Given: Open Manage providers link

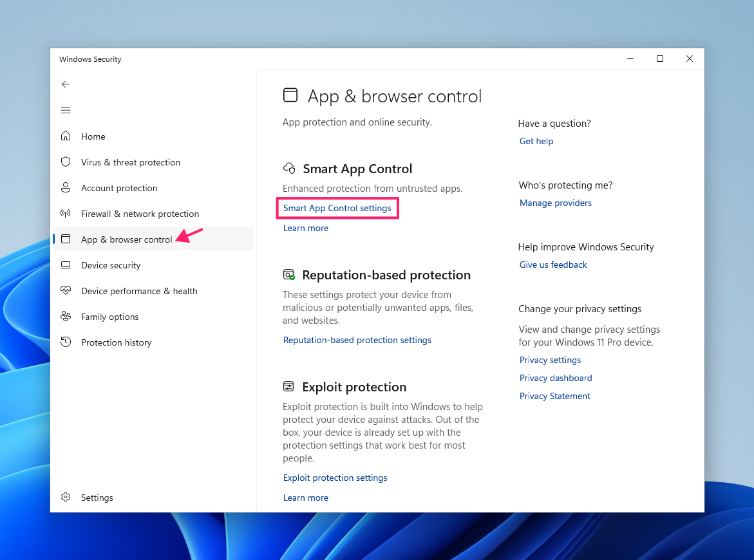Looking at the screenshot, I should pyautogui.click(x=555, y=203).
